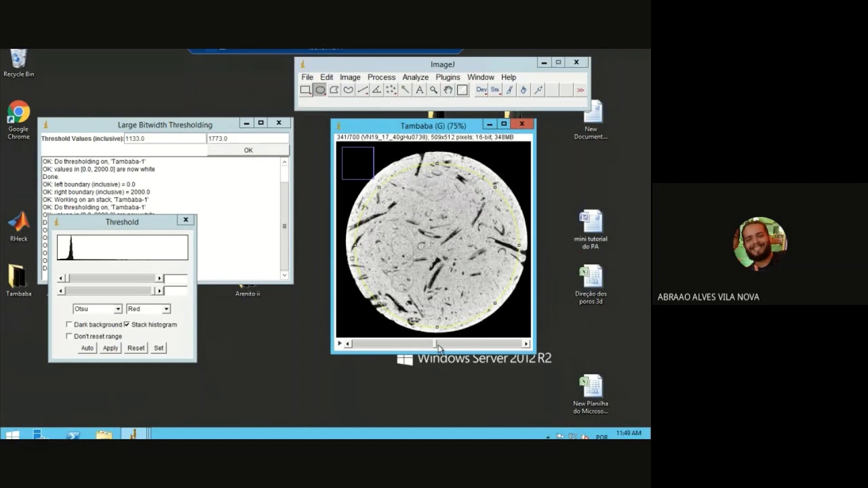Click Set in the Threshold dialog
This screenshot has height=488, width=868.
[159, 348]
